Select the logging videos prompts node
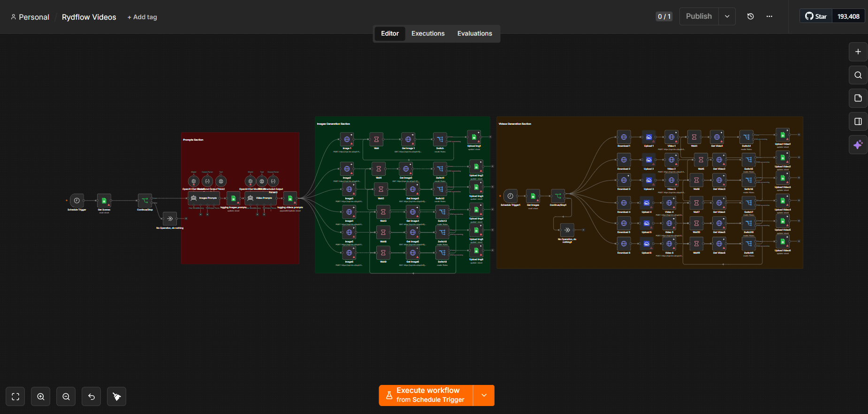Image resolution: width=868 pixels, height=414 pixels. point(290,198)
